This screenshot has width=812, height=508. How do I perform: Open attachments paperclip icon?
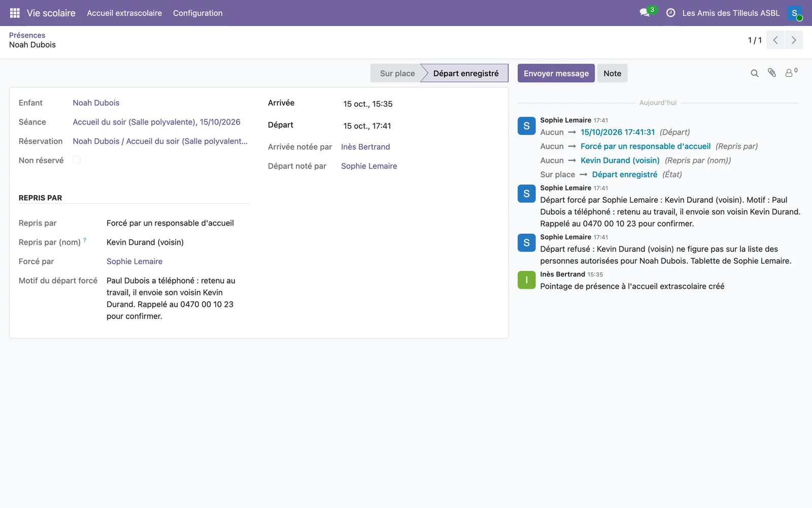click(x=772, y=73)
